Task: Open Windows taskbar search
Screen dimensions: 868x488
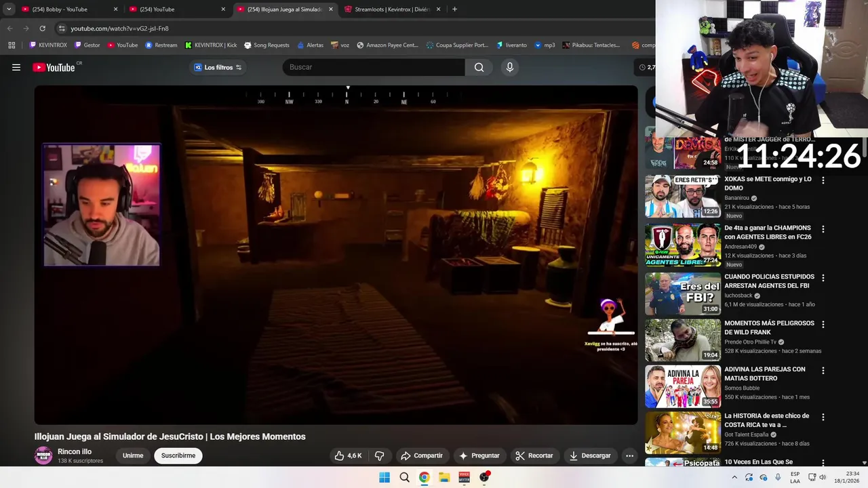Action: (x=404, y=477)
